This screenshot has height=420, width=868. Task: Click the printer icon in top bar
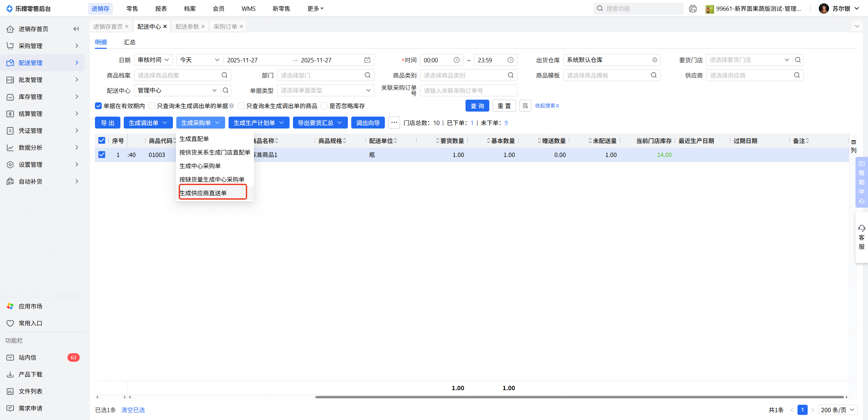(693, 8)
